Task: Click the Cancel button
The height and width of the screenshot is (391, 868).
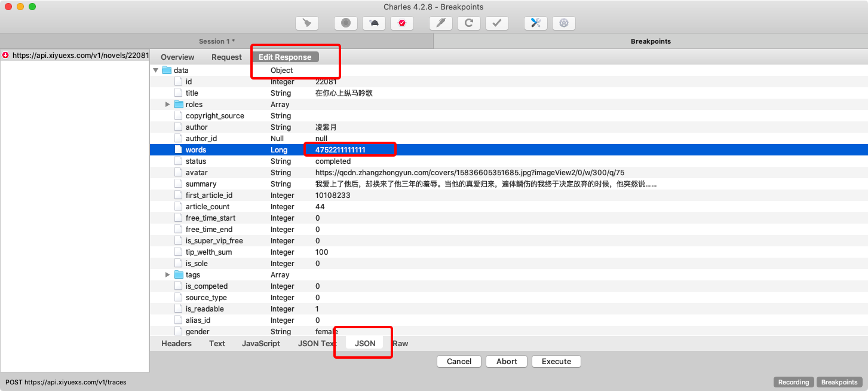Action: click(x=459, y=362)
